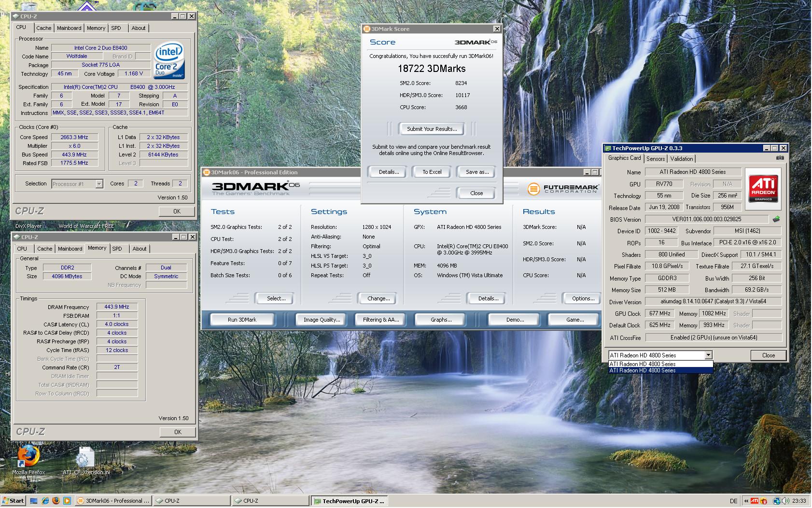Click the network tray icon
812x508 pixels.
coord(777,501)
